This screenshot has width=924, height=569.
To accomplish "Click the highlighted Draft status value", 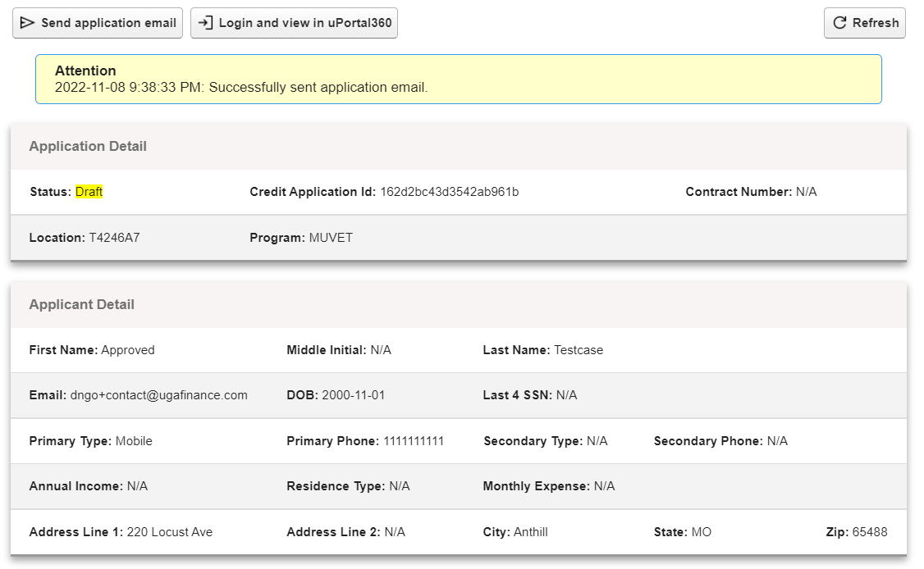I will tap(89, 192).
